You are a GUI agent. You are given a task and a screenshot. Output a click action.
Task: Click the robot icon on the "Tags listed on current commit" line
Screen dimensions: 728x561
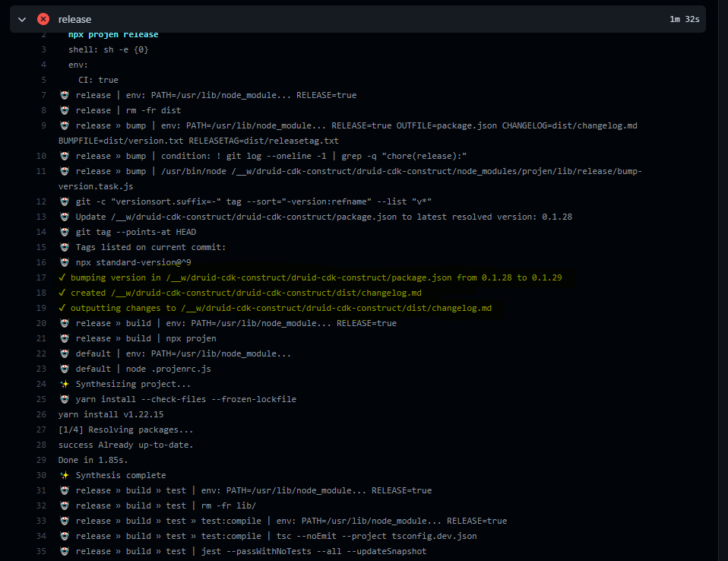(65, 247)
